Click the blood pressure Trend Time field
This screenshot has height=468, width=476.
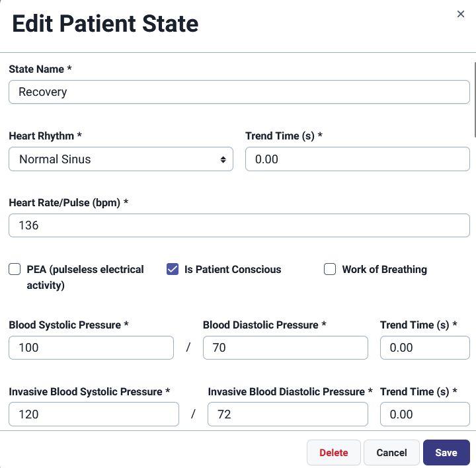coord(415,348)
